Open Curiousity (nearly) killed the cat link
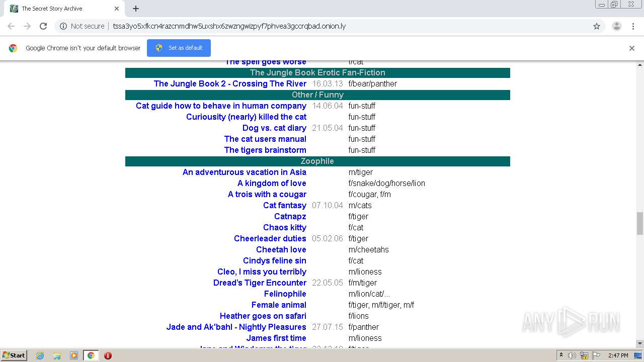The height and width of the screenshot is (362, 644). click(246, 117)
